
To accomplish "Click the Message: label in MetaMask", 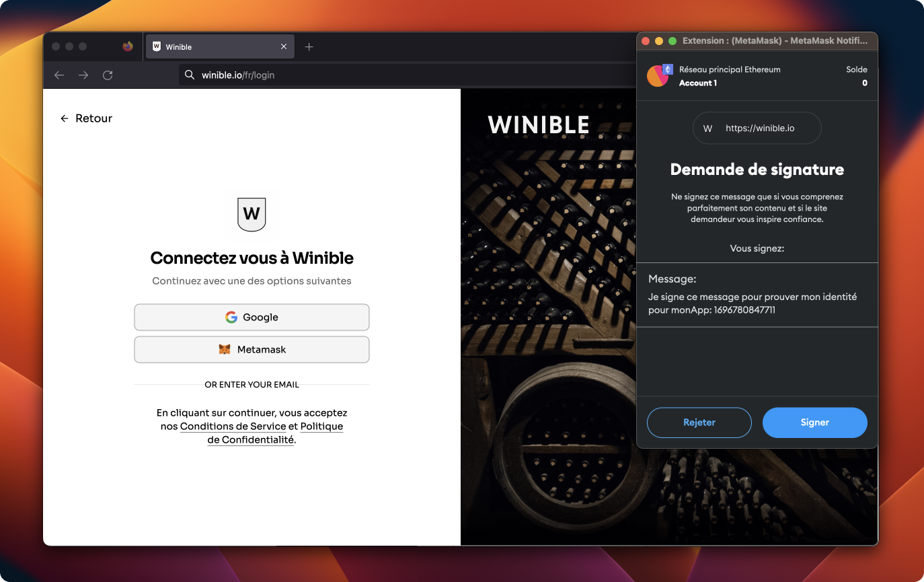I will coord(672,279).
